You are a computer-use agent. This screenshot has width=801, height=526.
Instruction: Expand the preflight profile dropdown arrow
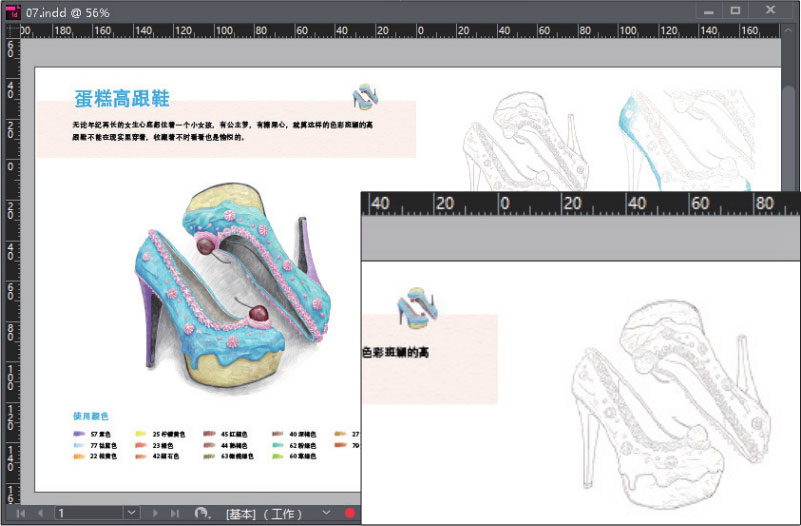[x=326, y=513]
